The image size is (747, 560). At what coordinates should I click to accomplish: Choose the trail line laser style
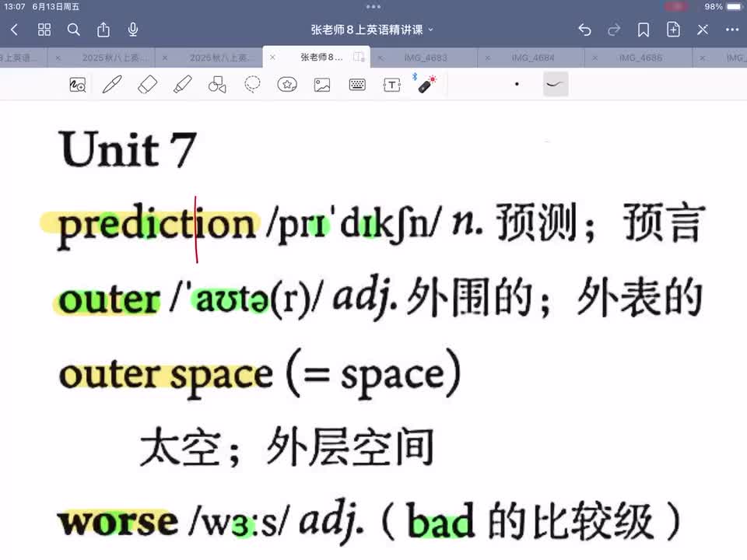click(556, 84)
